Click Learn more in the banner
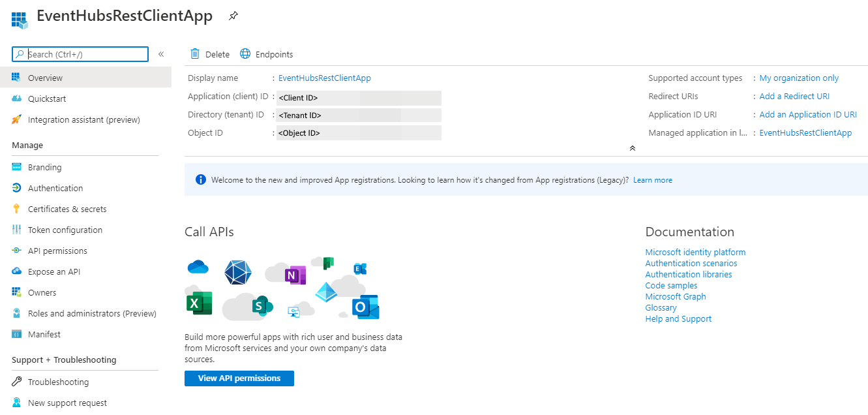Image resolution: width=868 pixels, height=415 pixels. tap(653, 180)
